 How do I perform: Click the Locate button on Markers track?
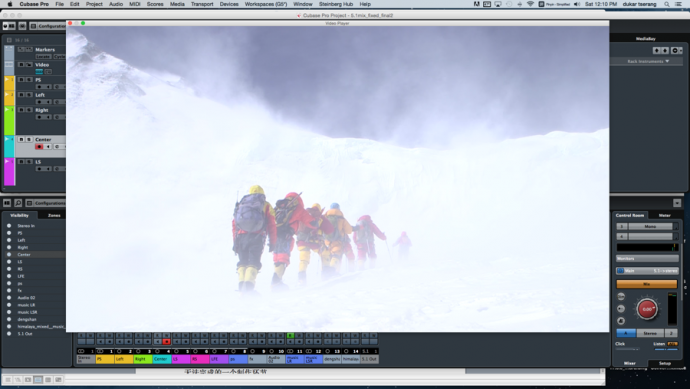(x=43, y=57)
